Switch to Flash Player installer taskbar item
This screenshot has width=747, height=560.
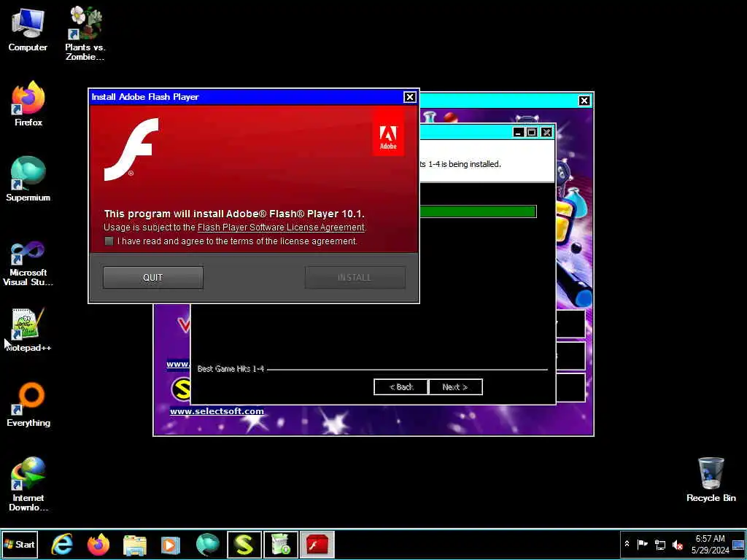[317, 545]
